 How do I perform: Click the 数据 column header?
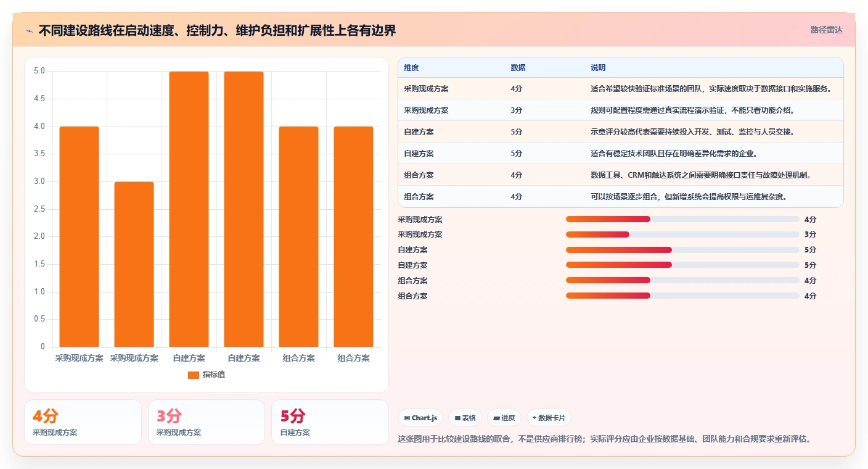[518, 67]
